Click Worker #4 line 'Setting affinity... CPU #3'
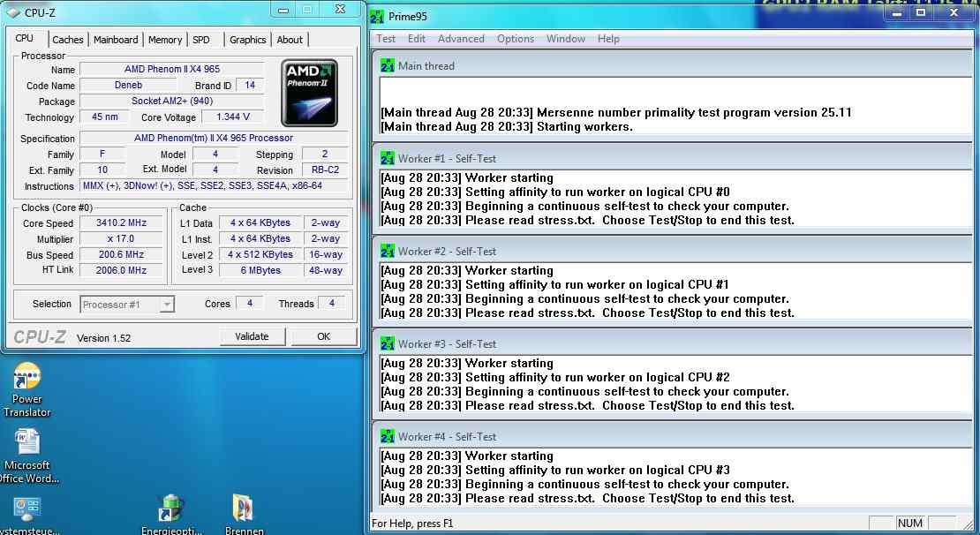The width and height of the screenshot is (980, 535). 555,470
